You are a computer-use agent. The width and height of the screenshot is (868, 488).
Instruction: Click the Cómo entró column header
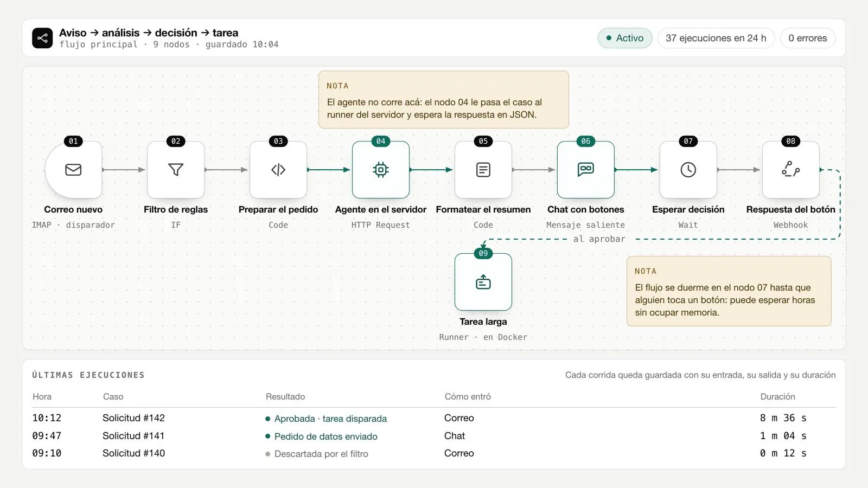468,396
